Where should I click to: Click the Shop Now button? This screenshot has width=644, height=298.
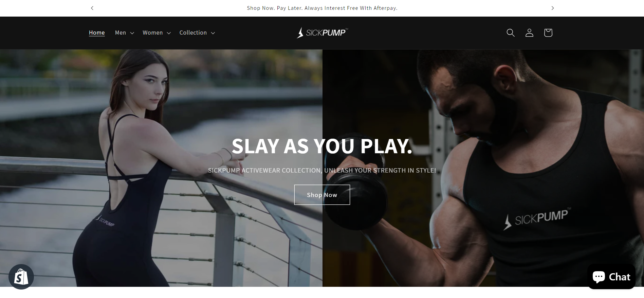pos(322,195)
